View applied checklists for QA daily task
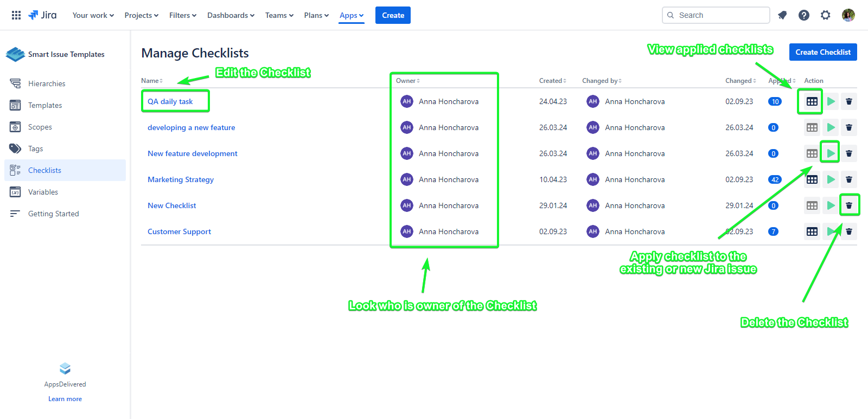 tap(812, 101)
